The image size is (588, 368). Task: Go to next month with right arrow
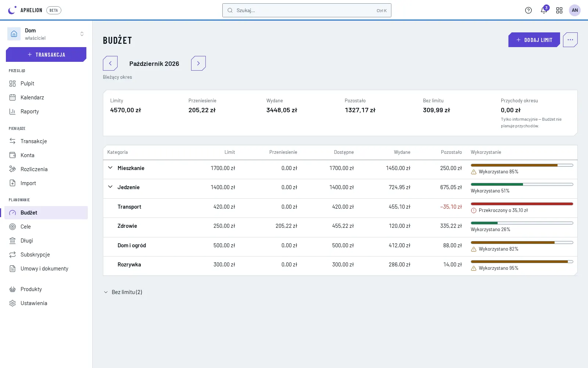198,63
